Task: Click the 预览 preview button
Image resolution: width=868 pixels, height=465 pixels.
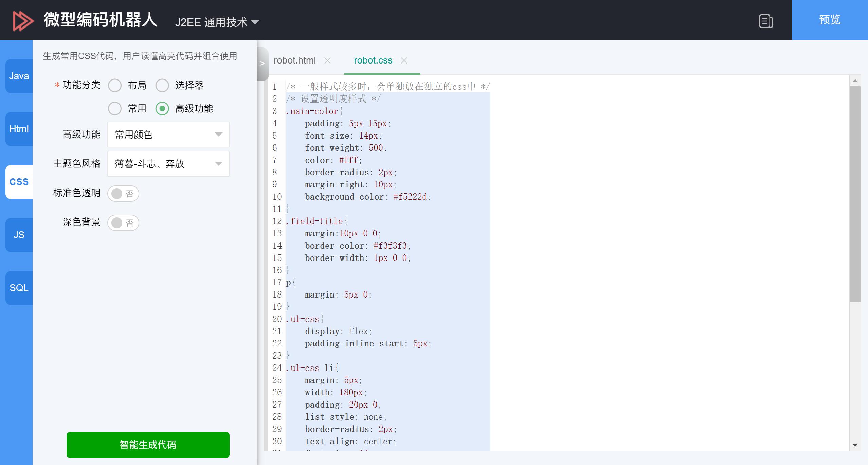Action: tap(829, 20)
